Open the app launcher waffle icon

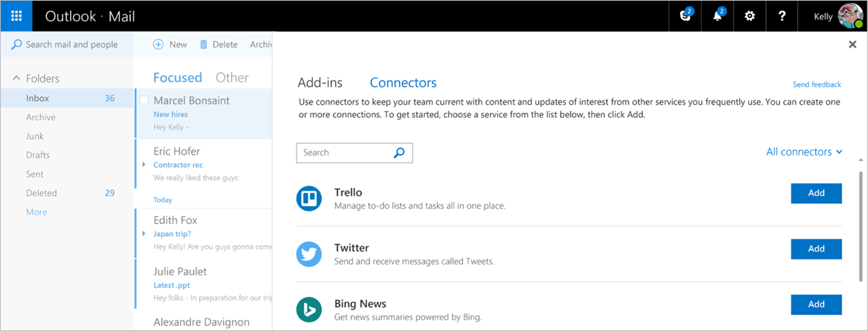tap(16, 16)
